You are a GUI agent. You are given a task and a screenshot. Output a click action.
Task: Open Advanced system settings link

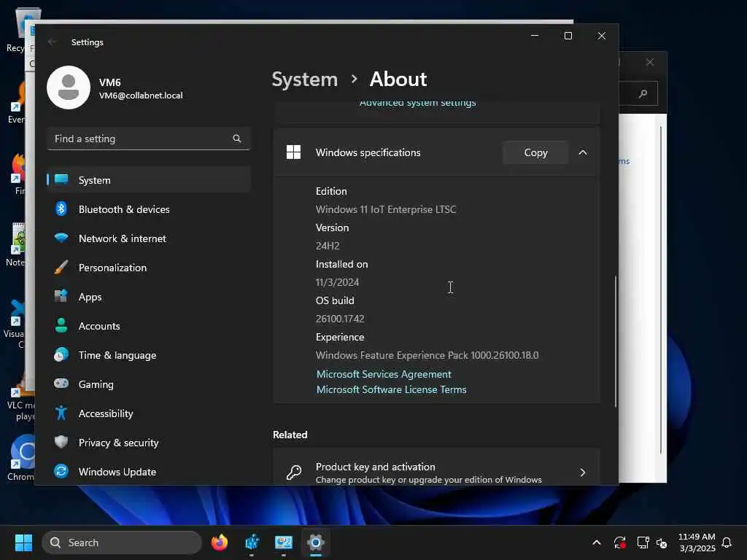pos(417,103)
